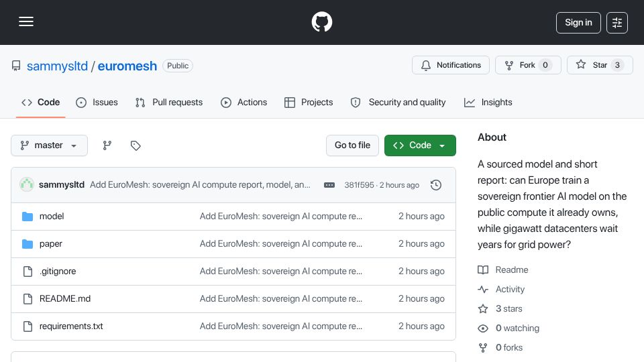Image resolution: width=644 pixels, height=362 pixels.
Task: Open the model folder
Action: pyautogui.click(x=52, y=217)
